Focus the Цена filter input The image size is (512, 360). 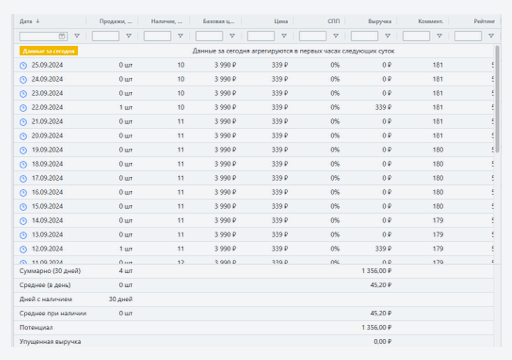[x=261, y=36]
